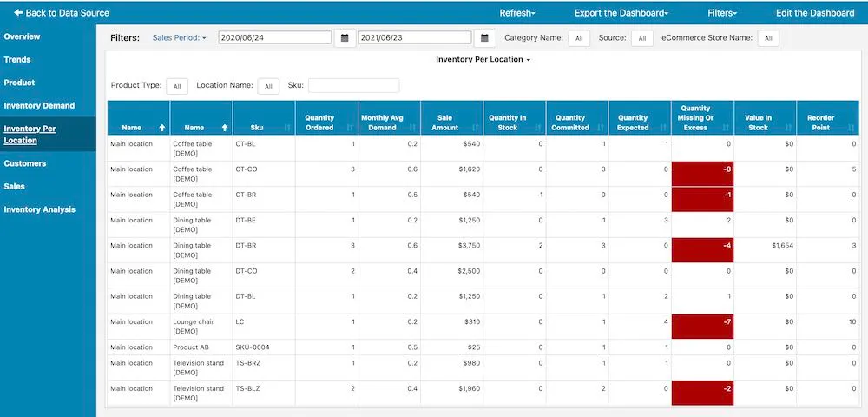Sort by Sale Amount column icon

tap(475, 128)
